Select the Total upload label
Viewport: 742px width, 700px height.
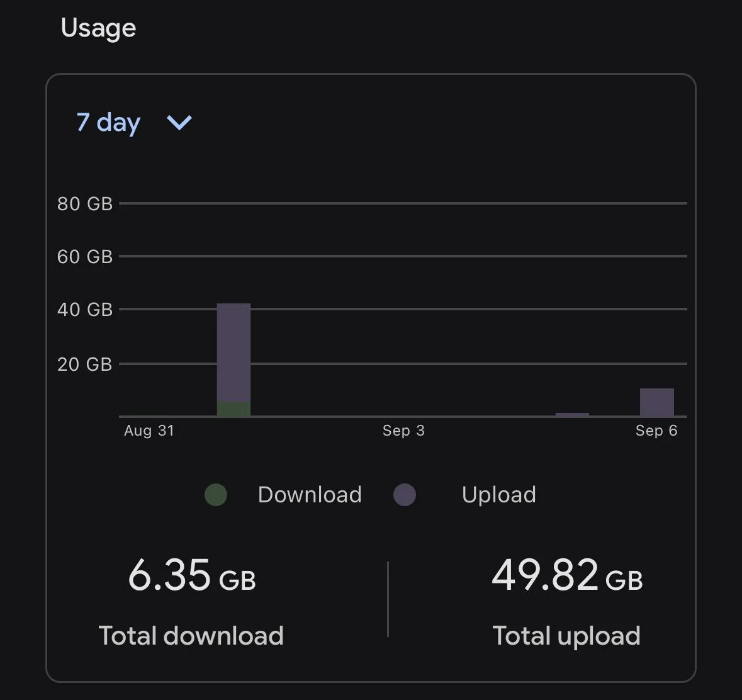[566, 636]
